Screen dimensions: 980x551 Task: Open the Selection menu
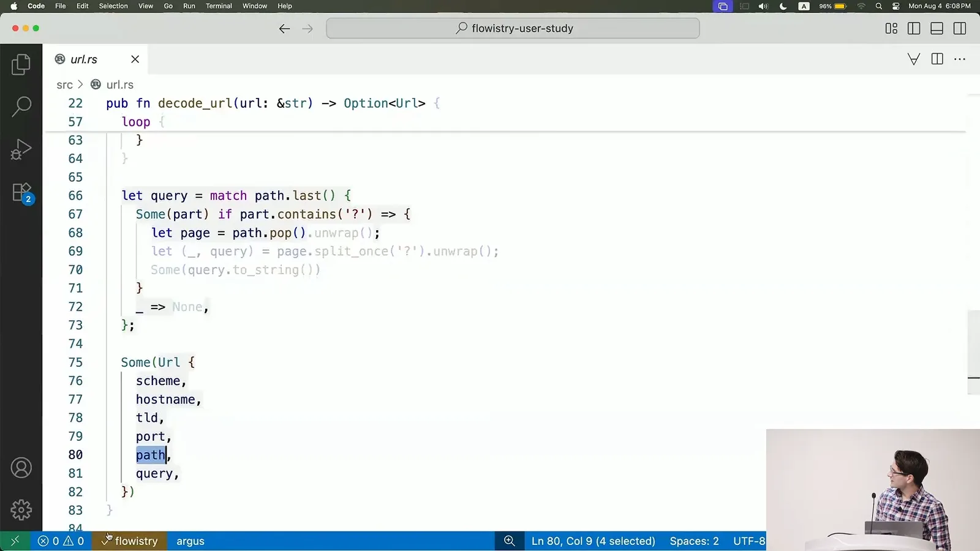[113, 6]
